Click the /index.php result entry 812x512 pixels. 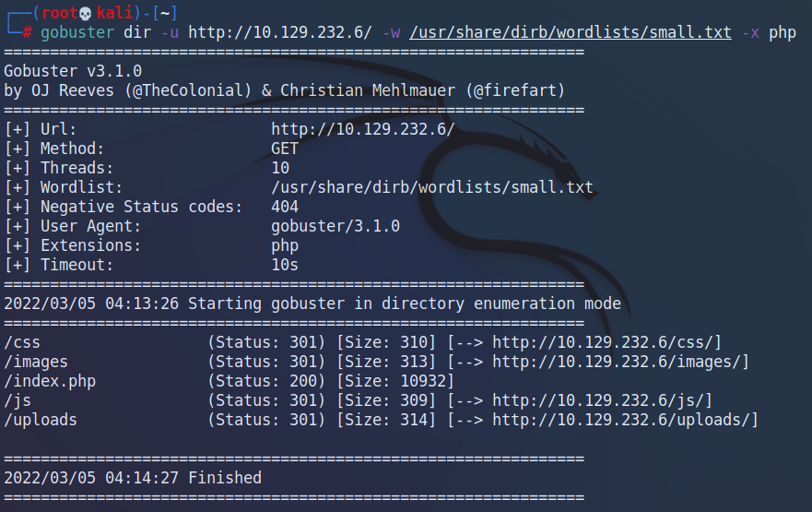click(x=50, y=381)
